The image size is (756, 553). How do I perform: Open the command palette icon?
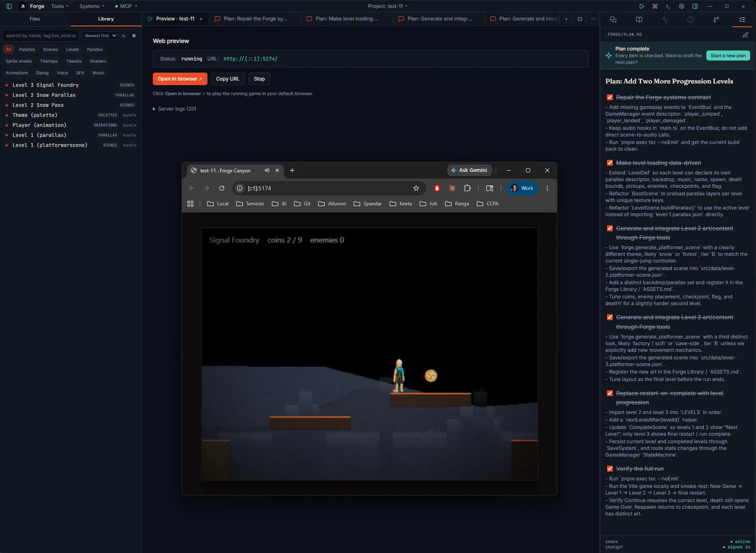point(655,6)
